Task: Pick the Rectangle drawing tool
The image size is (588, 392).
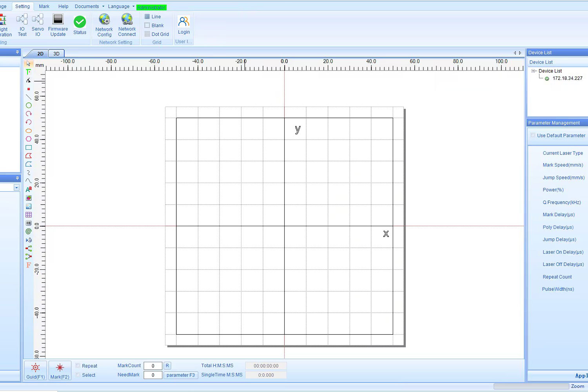Action: (28, 147)
